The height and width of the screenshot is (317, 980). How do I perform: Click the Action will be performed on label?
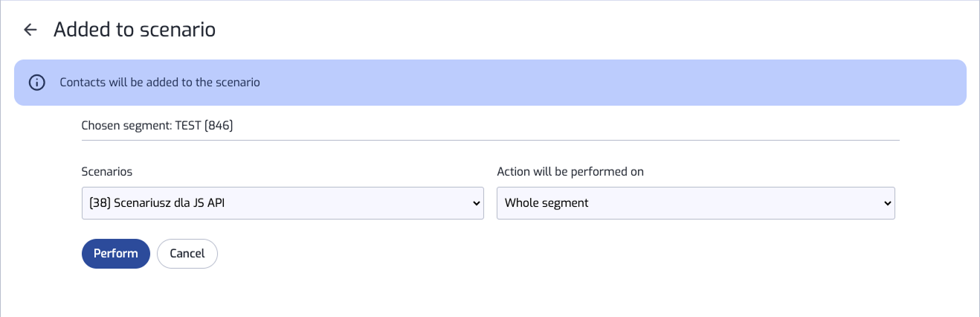pos(570,172)
